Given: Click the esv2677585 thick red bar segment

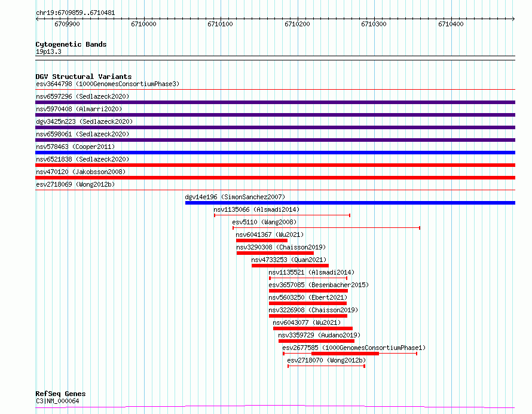Looking at the screenshot, I should point(345,354).
